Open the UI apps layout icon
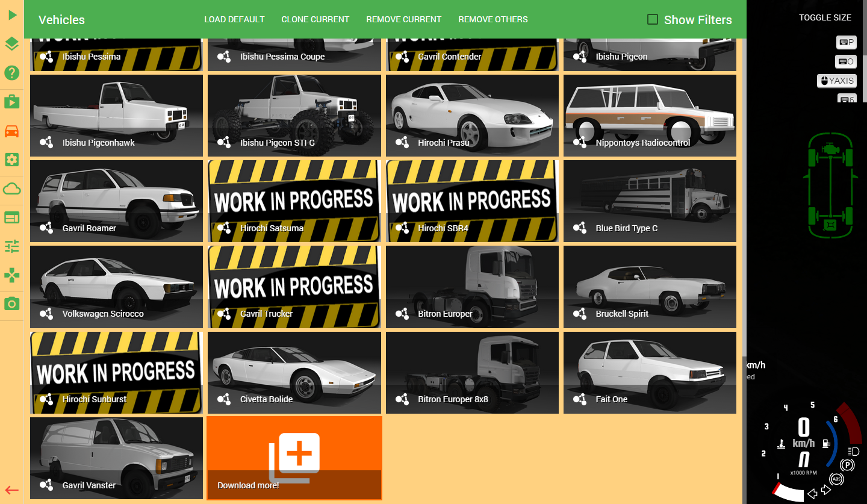 tap(12, 217)
